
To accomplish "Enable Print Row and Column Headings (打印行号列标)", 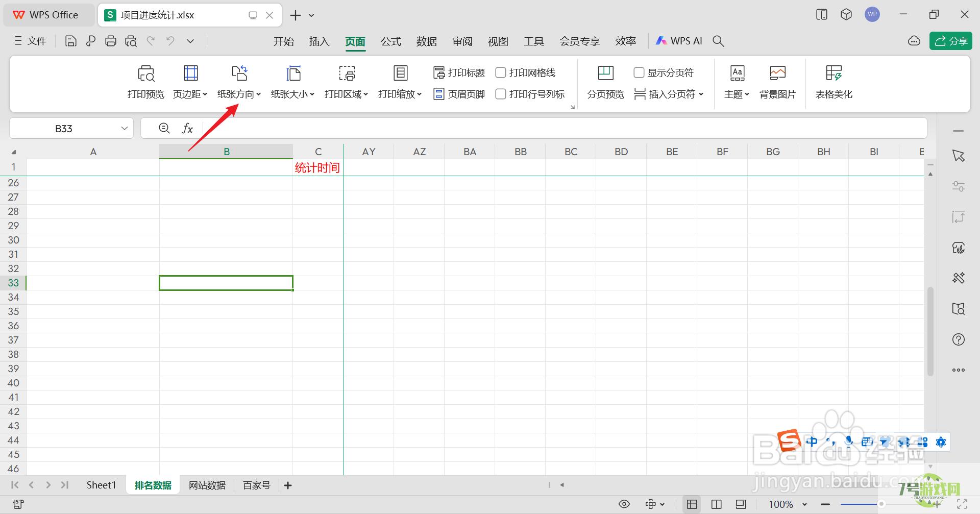I will pyautogui.click(x=501, y=94).
